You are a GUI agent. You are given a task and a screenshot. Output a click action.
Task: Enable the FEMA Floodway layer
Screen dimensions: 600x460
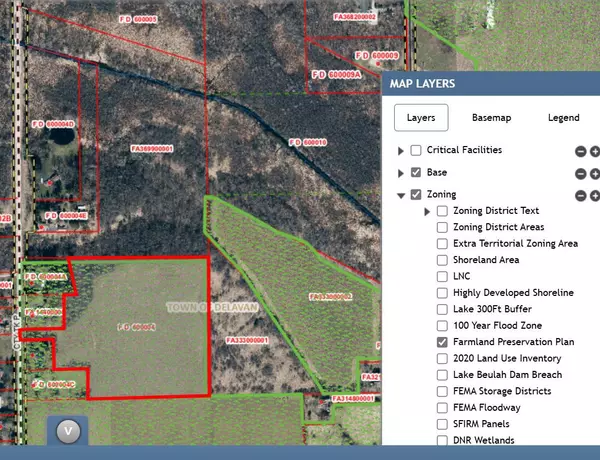tap(442, 408)
